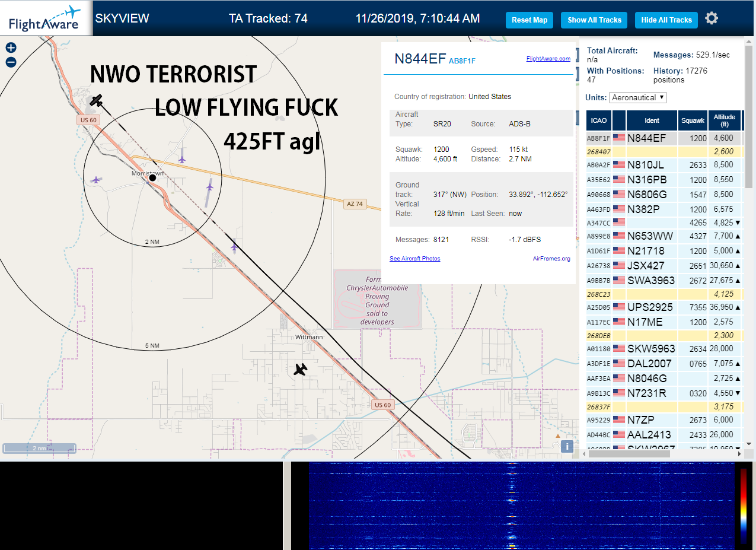Select the AAL2413 row
Viewport: 756px width, 550px height.
(x=664, y=435)
